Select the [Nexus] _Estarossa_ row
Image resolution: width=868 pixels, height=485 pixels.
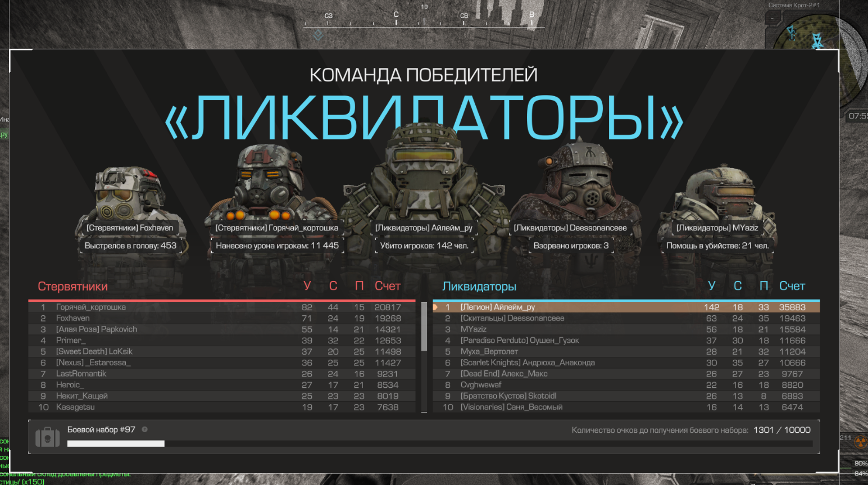[222, 362]
